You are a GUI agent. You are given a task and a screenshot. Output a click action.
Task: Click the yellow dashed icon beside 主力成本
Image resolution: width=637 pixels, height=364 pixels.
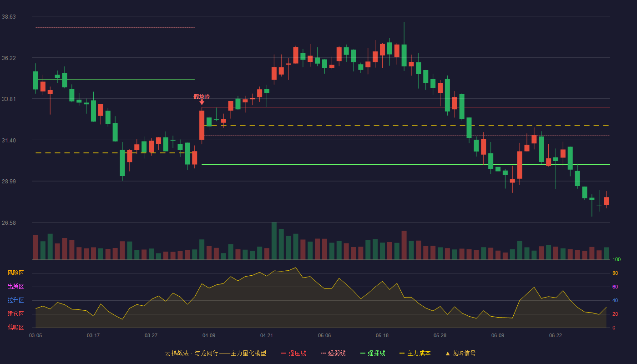tap(402, 353)
